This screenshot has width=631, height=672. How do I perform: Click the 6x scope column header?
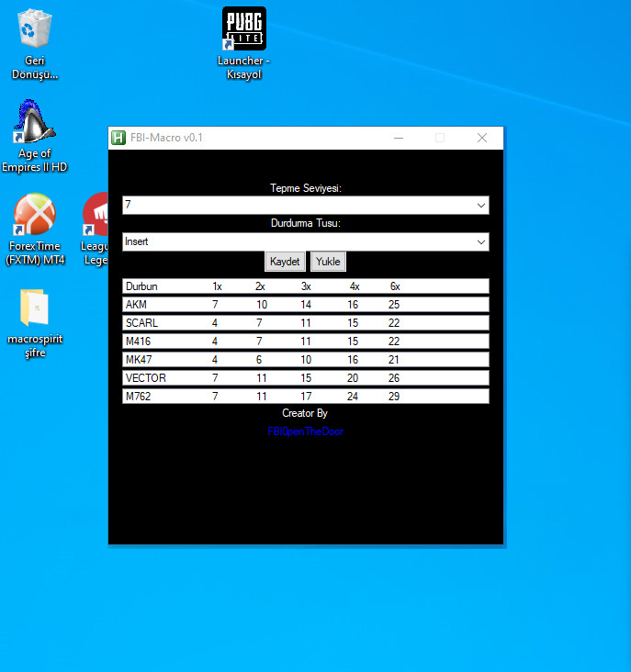tap(395, 286)
